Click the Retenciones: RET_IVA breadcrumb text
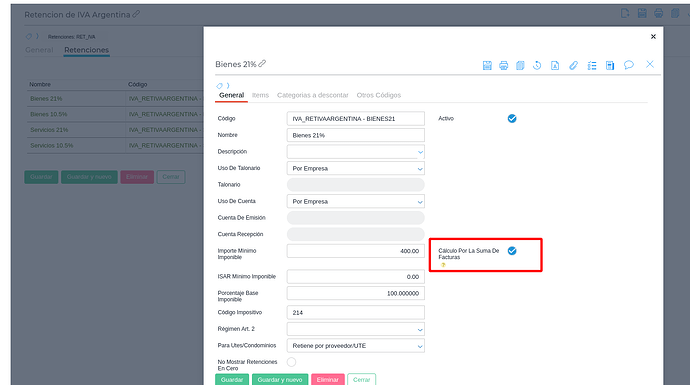690x385 pixels. (72, 37)
